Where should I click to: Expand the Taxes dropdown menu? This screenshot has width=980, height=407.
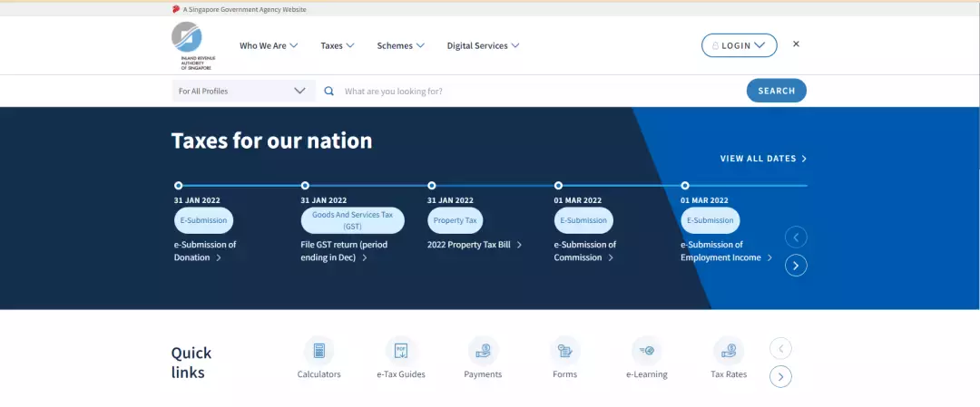(x=337, y=45)
